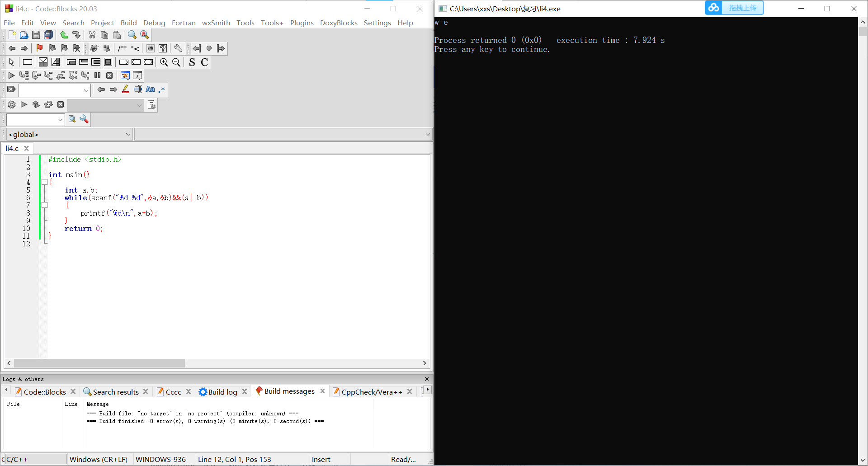Open the incremental search text dropdown
The width and height of the screenshot is (868, 466).
pos(86,90)
